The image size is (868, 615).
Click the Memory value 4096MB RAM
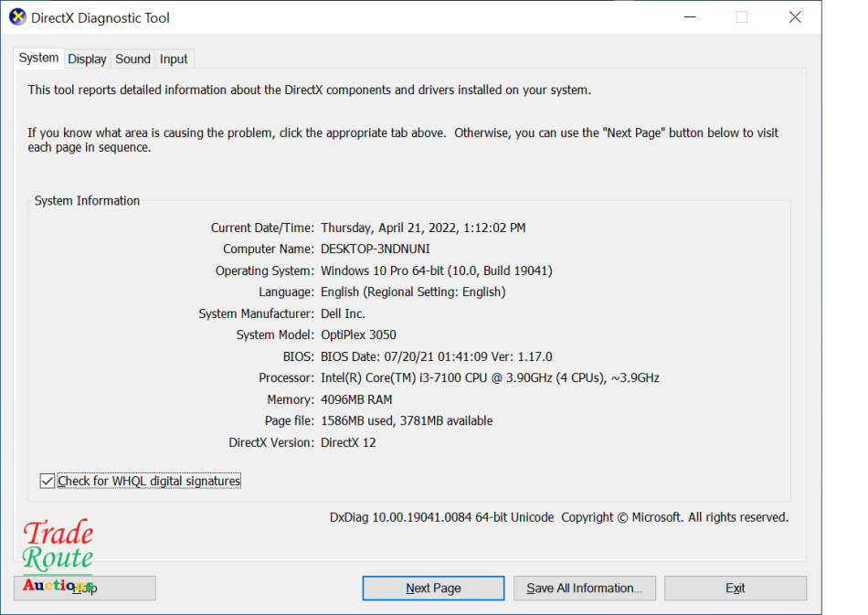pyautogui.click(x=356, y=400)
